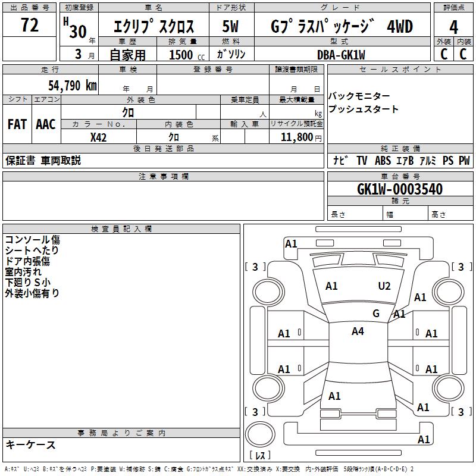Viewport: 476px width, 476px height.
Task: Select the 自家用 vehicle history value
Action: (127, 55)
